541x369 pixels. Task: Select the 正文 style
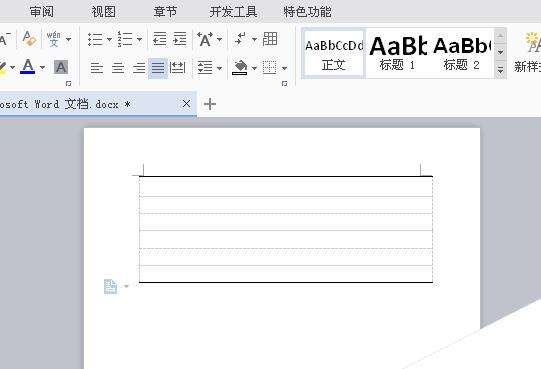334,54
